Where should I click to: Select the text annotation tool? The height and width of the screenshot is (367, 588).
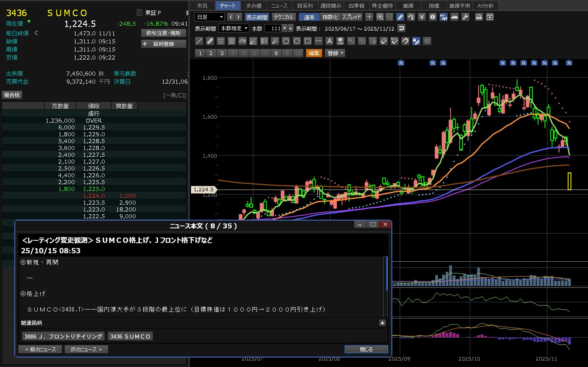pos(329,41)
